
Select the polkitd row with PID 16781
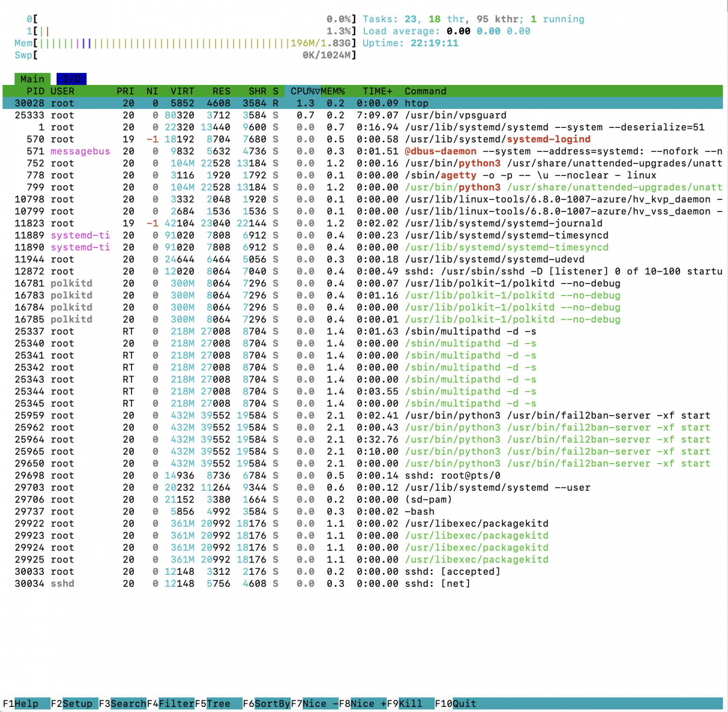click(x=363, y=283)
